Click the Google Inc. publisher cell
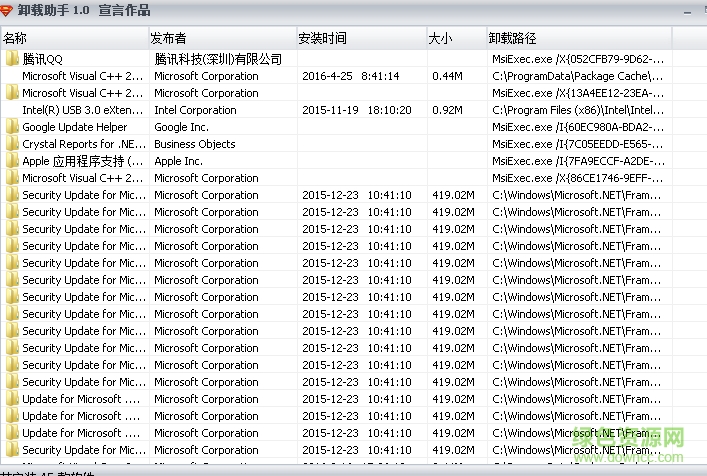 pos(181,127)
